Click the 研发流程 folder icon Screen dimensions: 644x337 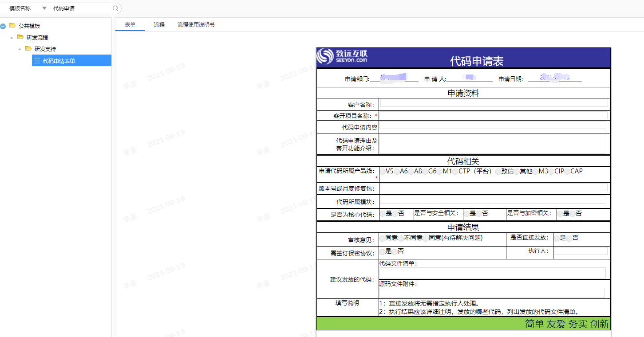coord(20,37)
